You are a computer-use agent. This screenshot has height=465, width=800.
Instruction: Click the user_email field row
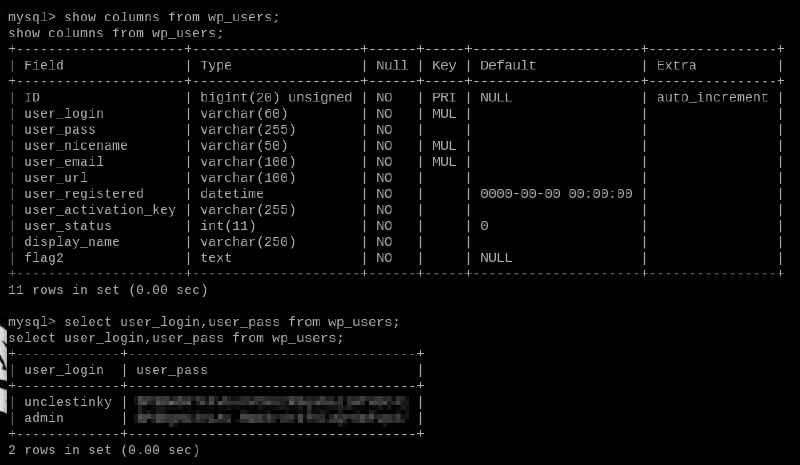tap(64, 162)
